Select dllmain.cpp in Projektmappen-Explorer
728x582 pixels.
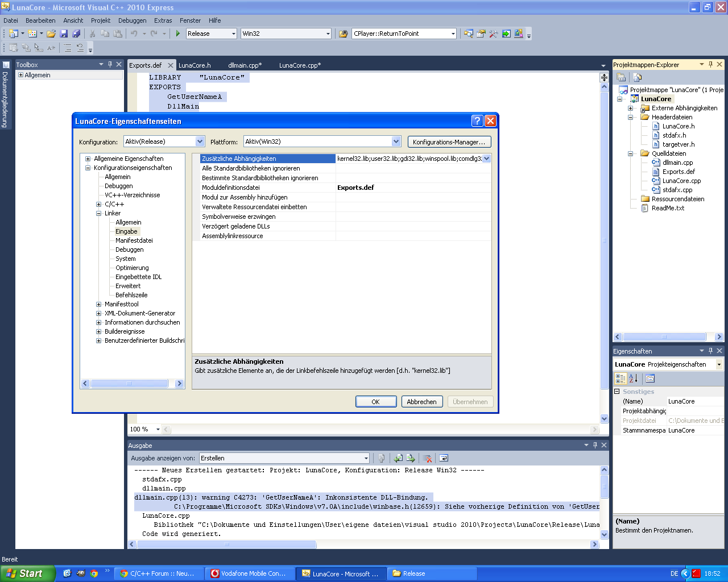click(x=678, y=163)
